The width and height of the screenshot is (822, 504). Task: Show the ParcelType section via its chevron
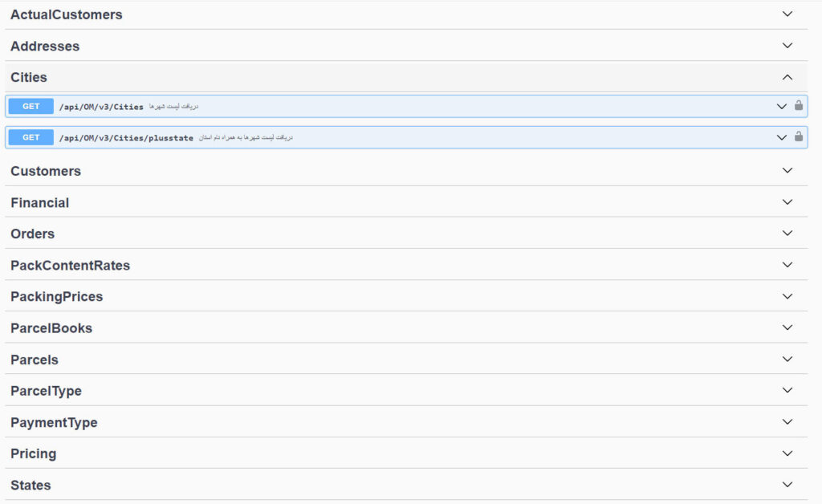click(787, 391)
